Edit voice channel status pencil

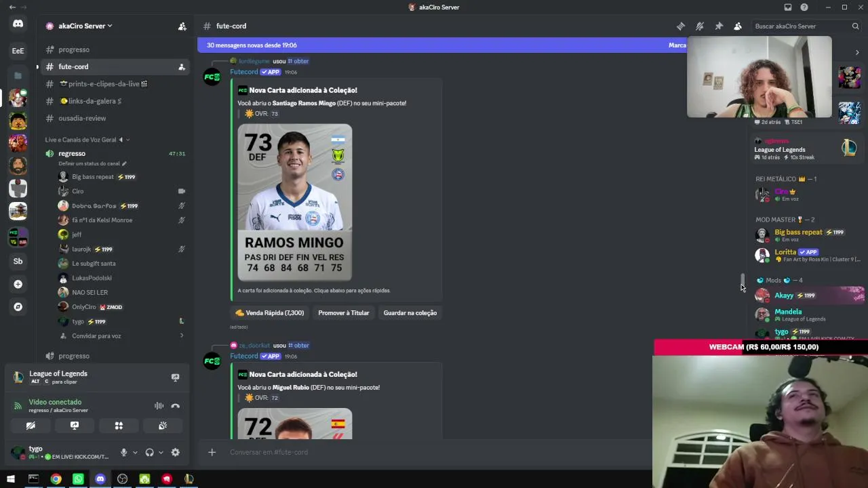click(x=124, y=164)
